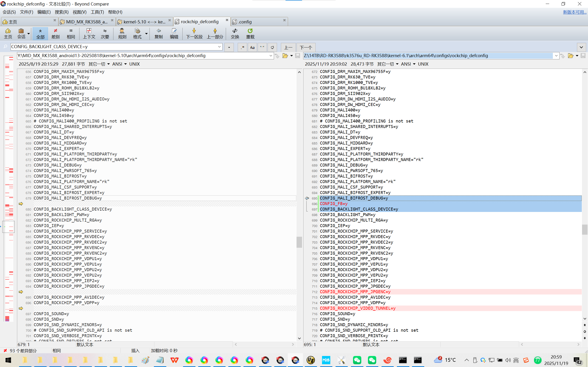Click the WeChat icon in the taskbar
This screenshot has height=367, width=588.
[x=357, y=360]
